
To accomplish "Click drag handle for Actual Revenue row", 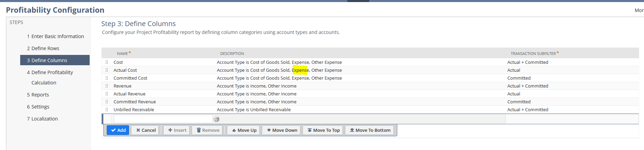I will pyautogui.click(x=107, y=94).
